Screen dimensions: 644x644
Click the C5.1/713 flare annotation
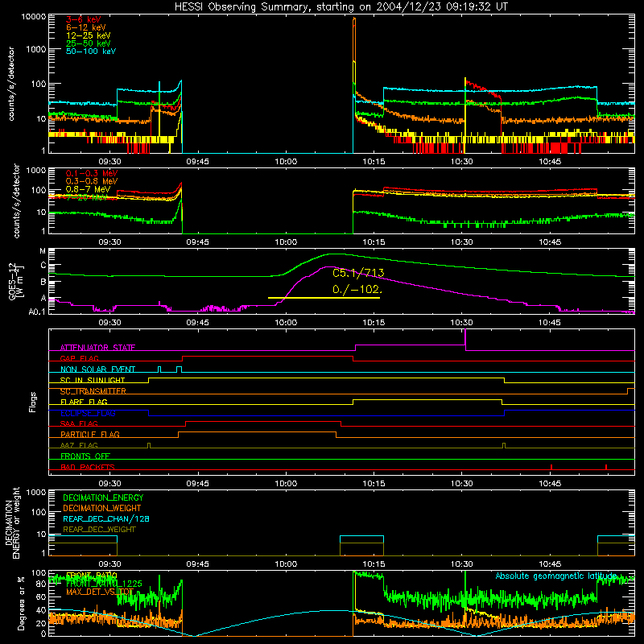click(358, 273)
